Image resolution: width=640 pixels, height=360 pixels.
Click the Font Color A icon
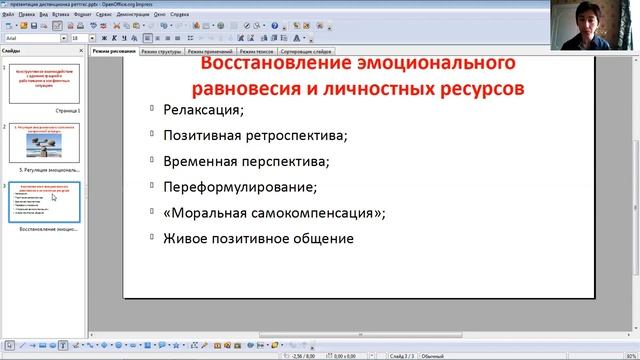point(297,38)
